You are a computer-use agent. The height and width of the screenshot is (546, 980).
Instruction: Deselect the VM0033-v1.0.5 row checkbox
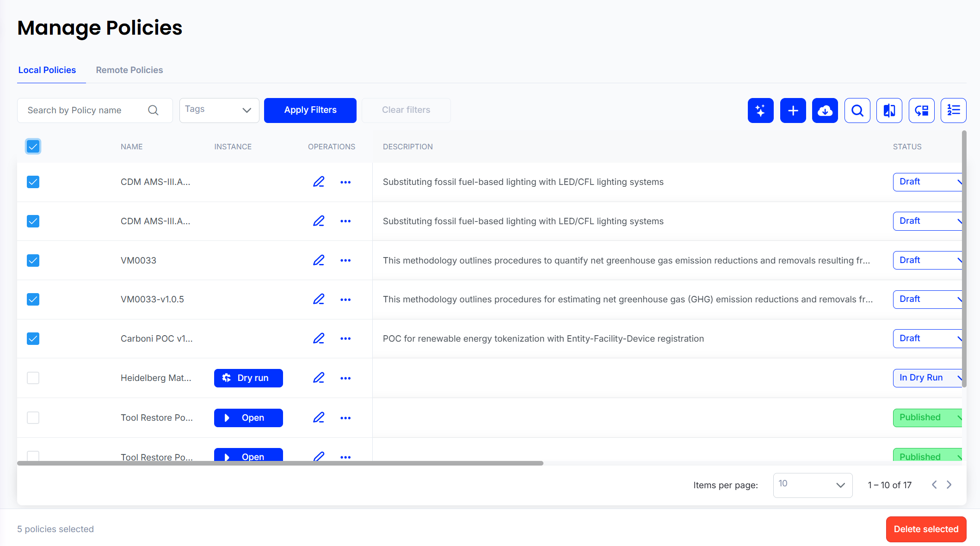point(33,300)
